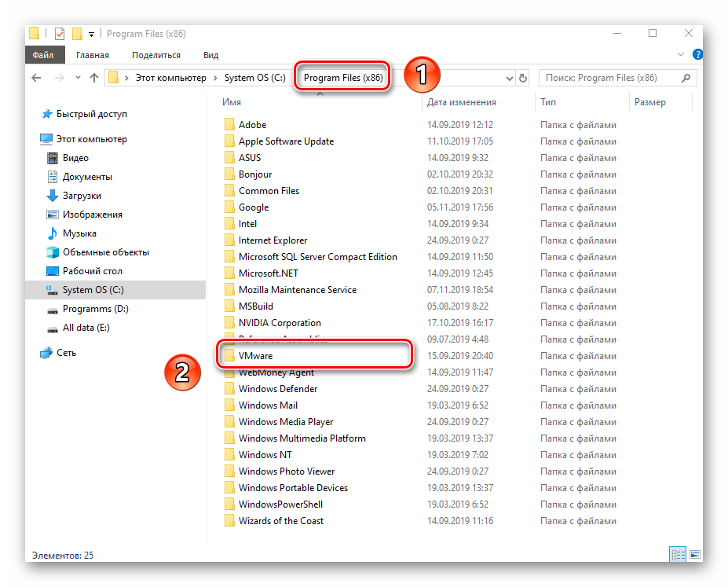Click the Up one level arrow
Viewport: 728px width, 587px height.
(x=94, y=78)
